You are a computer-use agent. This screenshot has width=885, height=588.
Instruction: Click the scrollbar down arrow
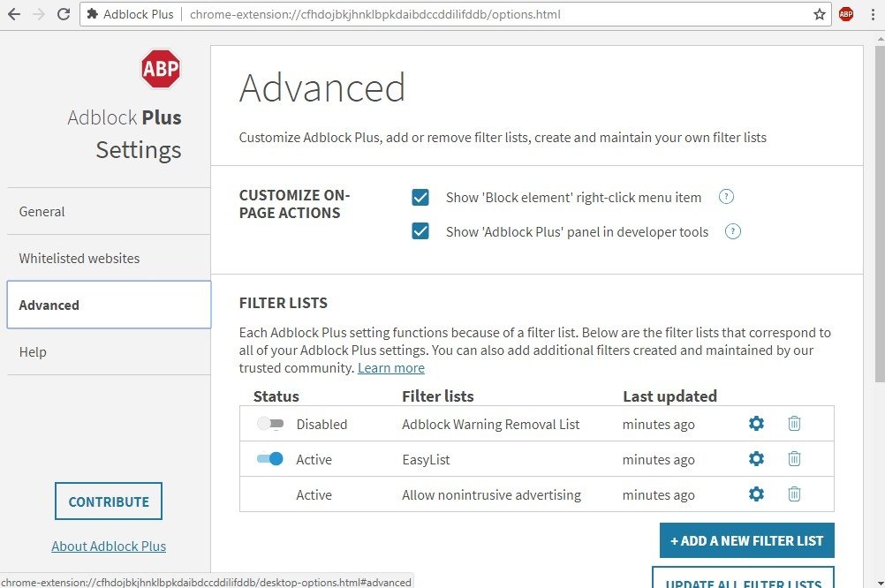point(881,582)
